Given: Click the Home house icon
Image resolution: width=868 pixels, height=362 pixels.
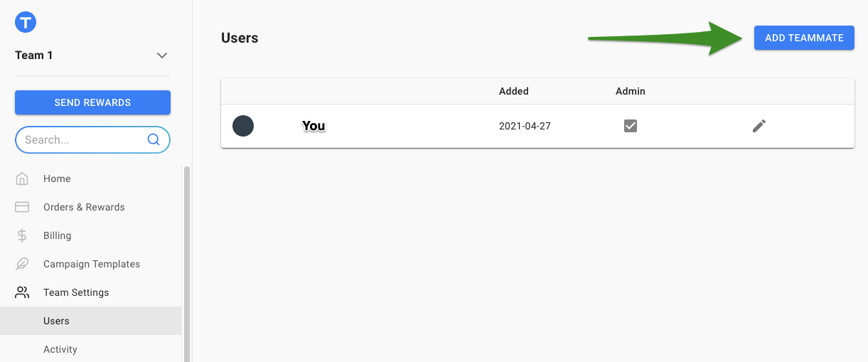Looking at the screenshot, I should tap(22, 179).
